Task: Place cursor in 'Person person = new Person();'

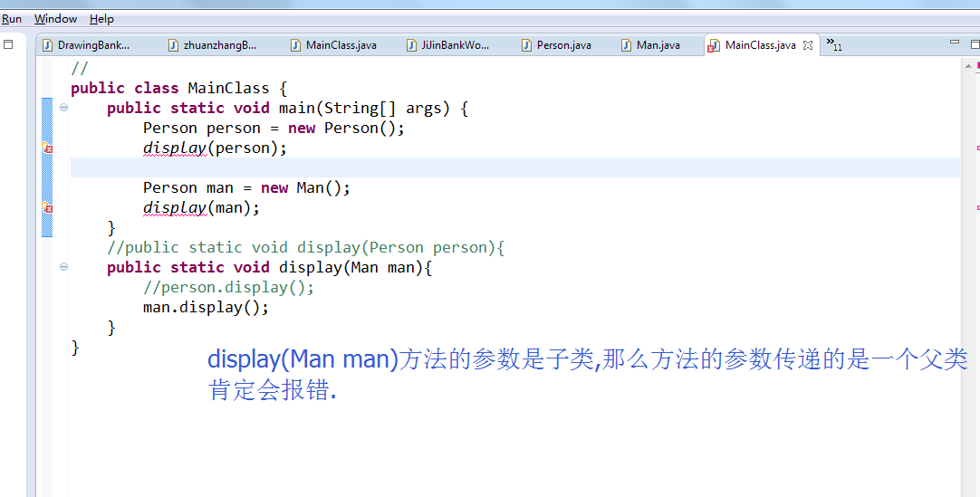Action: tap(274, 128)
